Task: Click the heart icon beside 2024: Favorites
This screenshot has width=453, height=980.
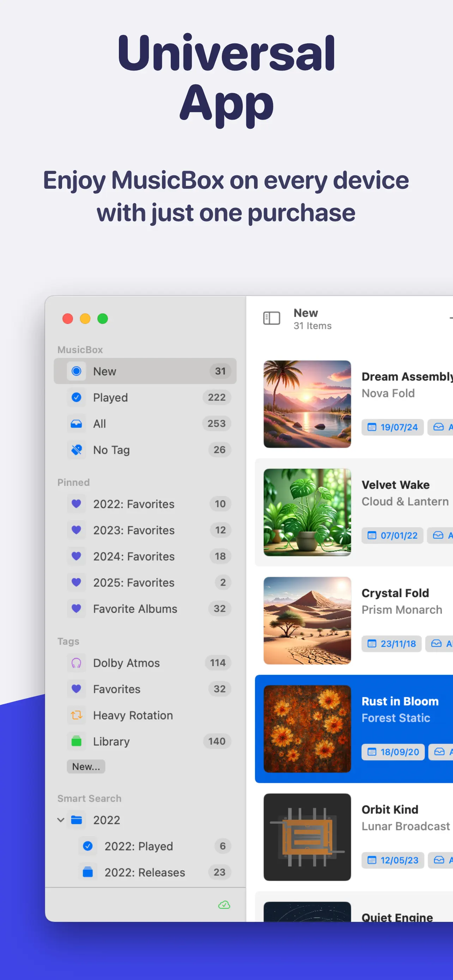Action: (77, 556)
